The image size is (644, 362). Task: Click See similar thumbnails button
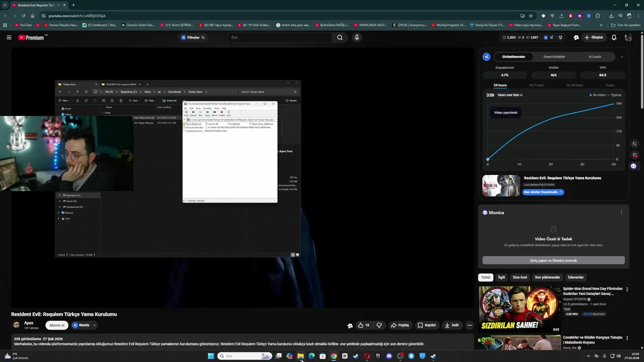click(543, 192)
